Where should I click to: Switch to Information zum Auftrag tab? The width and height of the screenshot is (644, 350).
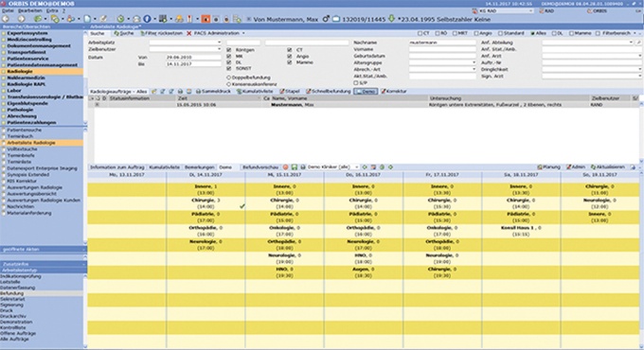(x=117, y=167)
